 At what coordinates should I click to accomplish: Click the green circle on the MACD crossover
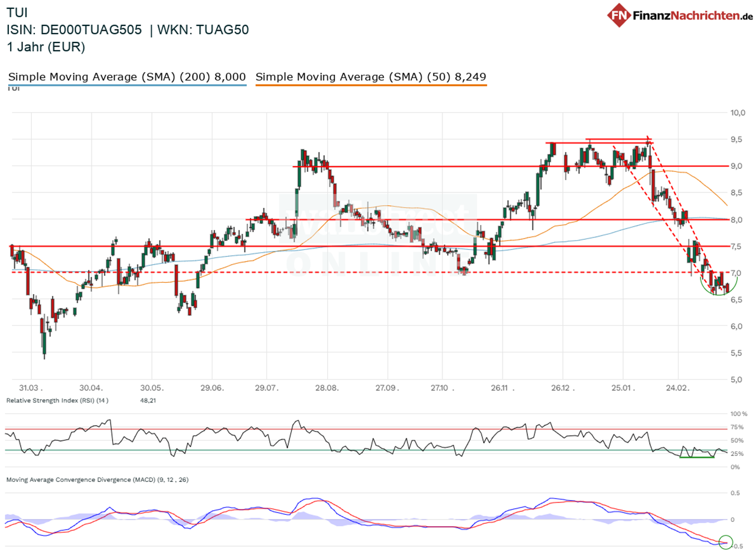[x=726, y=542]
